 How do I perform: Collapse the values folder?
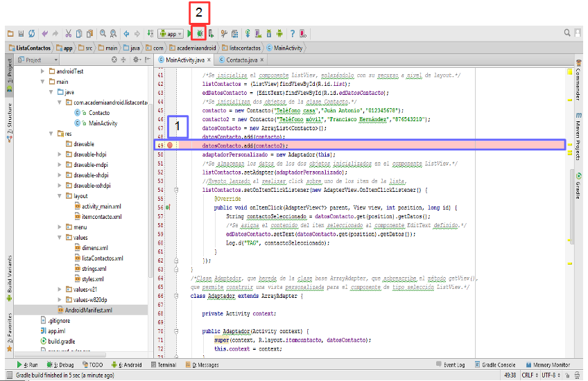(x=59, y=238)
